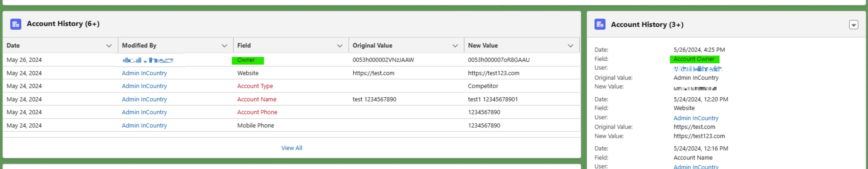Open the Field column dropdown chevron
This screenshot has height=169, width=868.
point(339,46)
